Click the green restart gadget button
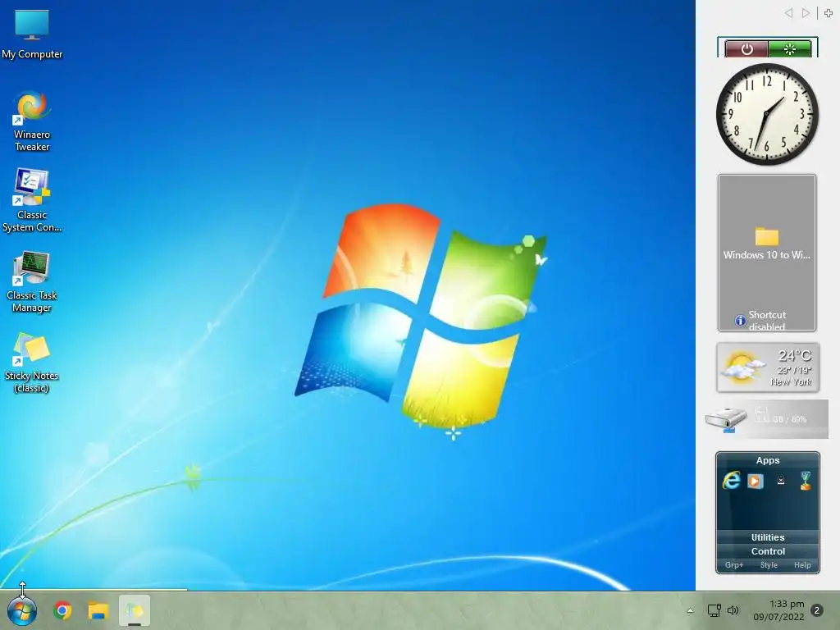This screenshot has width=840, height=630. [790, 49]
